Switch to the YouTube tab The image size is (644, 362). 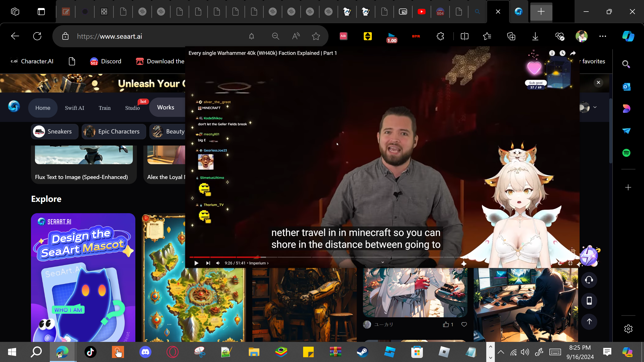(x=422, y=12)
